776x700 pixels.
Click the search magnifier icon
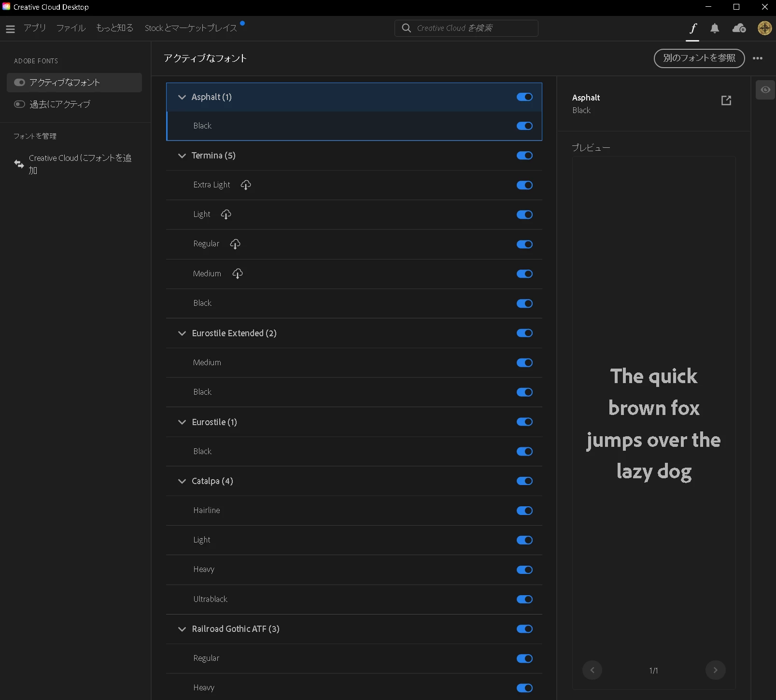point(407,28)
